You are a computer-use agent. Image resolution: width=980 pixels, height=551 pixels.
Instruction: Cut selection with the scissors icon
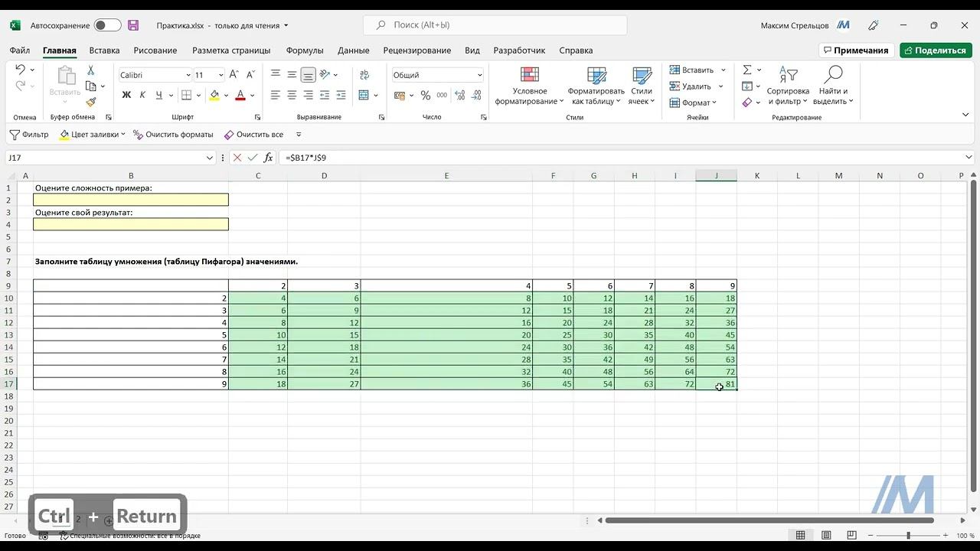coord(90,70)
